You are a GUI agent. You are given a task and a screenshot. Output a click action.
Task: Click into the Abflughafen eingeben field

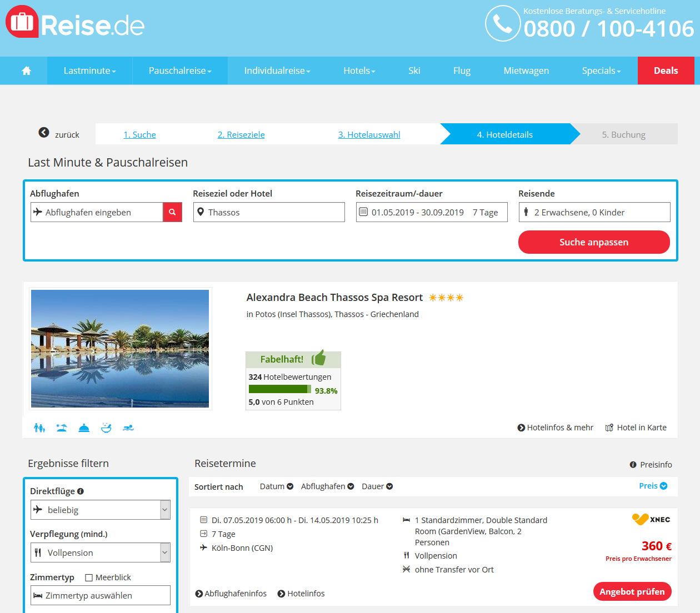tap(97, 212)
